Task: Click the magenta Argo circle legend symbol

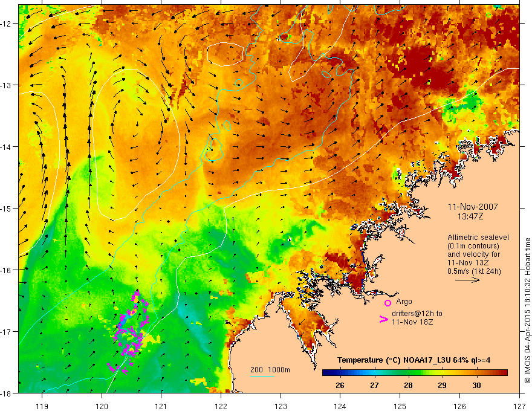Action: (388, 303)
